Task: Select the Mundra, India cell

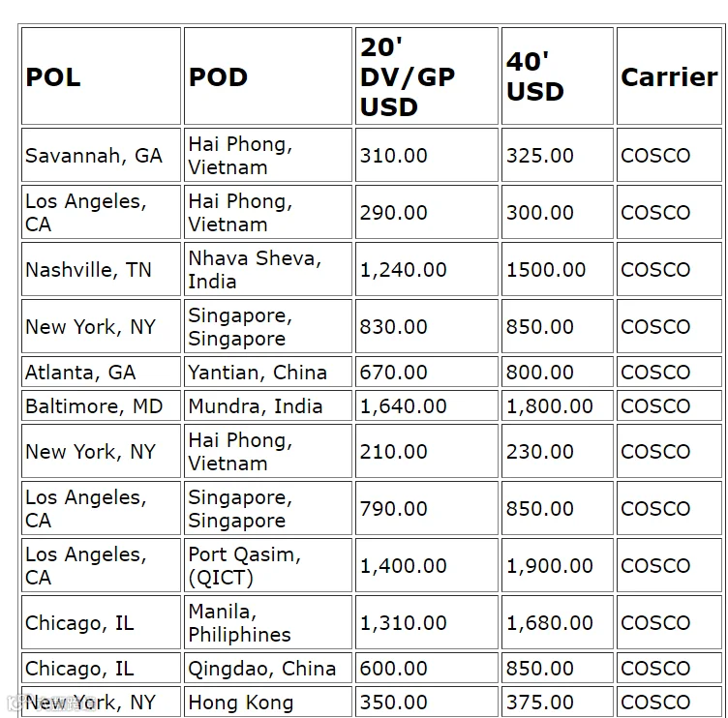Action: (268, 405)
